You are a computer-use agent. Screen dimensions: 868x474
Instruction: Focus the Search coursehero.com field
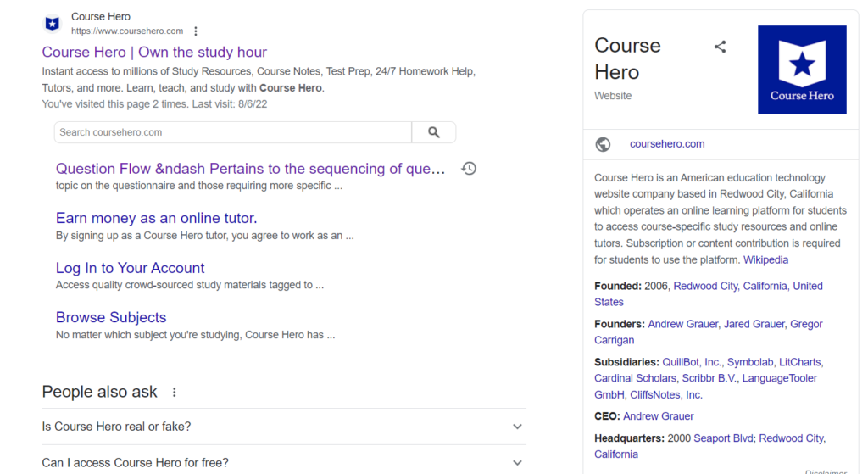[233, 132]
